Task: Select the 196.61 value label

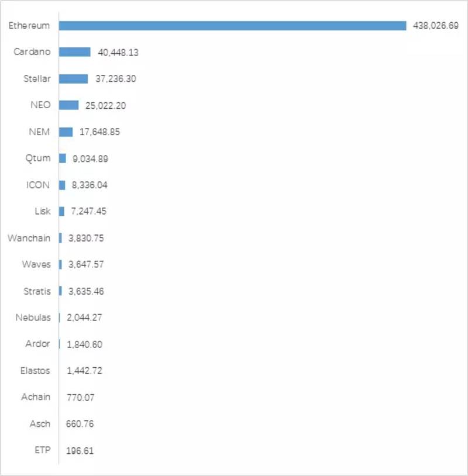Action: 80,450
